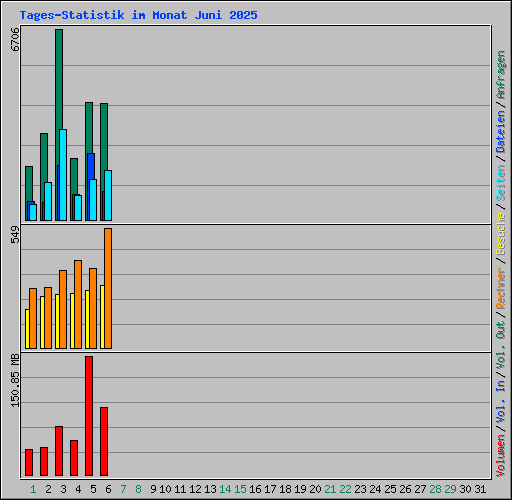Click day 4 on the x-axis
Screen dimensions: 512x500
[78, 489]
